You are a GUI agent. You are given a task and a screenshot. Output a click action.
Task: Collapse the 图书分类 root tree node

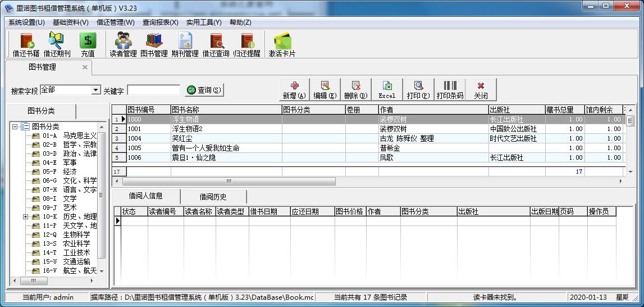coord(15,127)
